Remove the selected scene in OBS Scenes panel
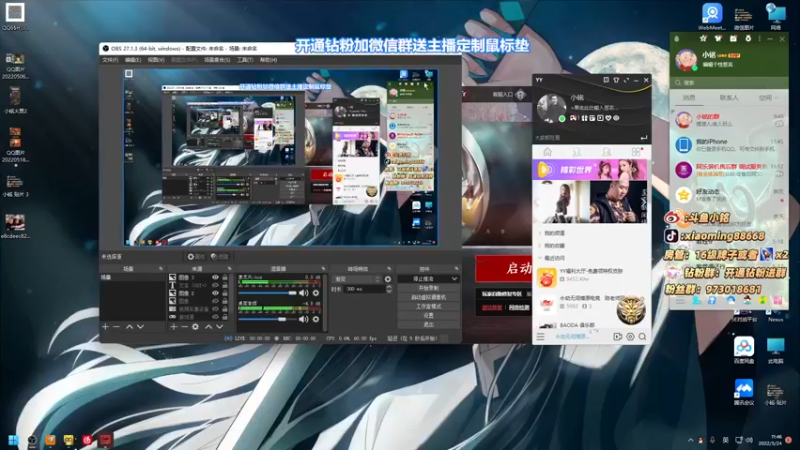800x450 pixels. pyautogui.click(x=116, y=327)
